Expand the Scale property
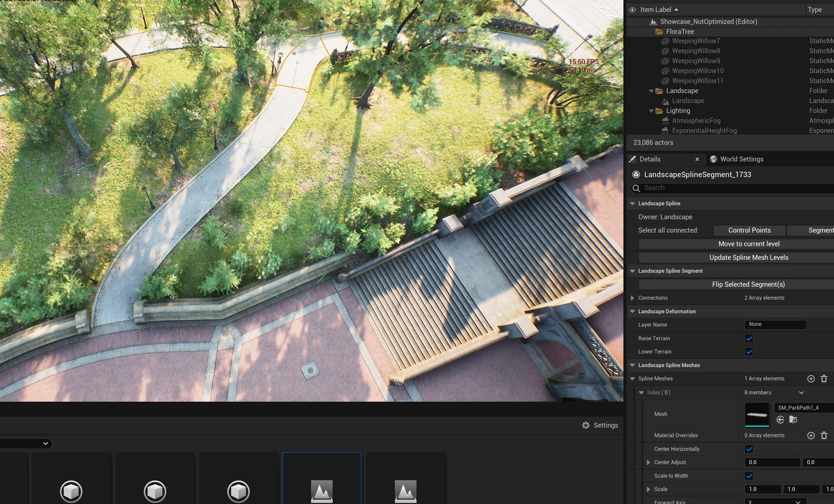 point(648,490)
